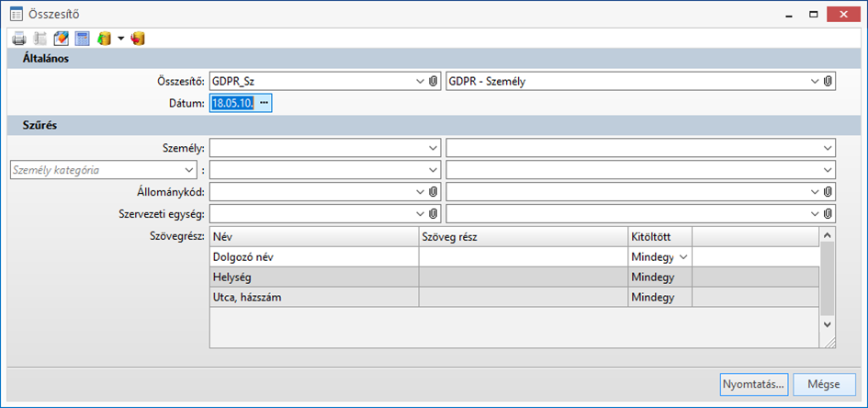This screenshot has width=868, height=408.
Task: Click the database icon with red arrow
Action: [x=139, y=39]
